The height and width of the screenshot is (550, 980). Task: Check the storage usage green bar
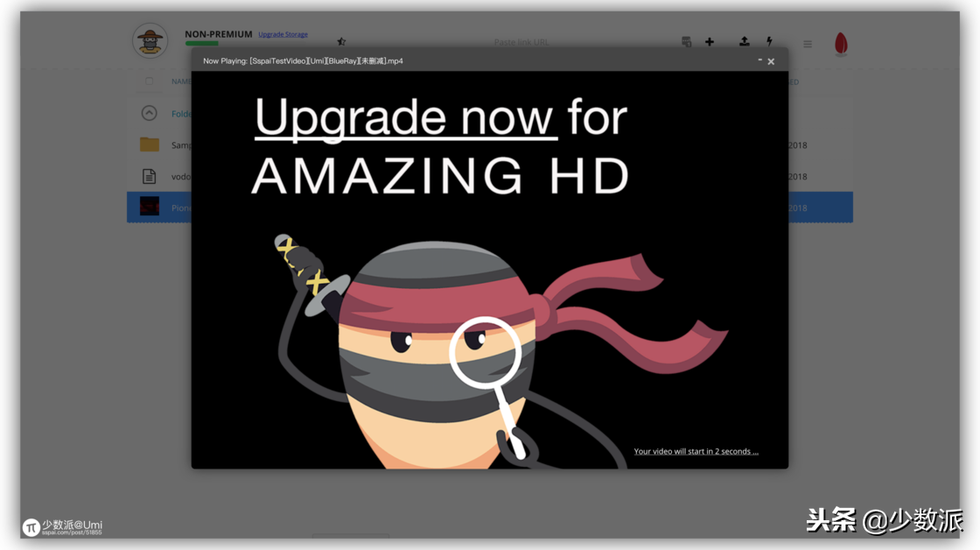pos(201,43)
